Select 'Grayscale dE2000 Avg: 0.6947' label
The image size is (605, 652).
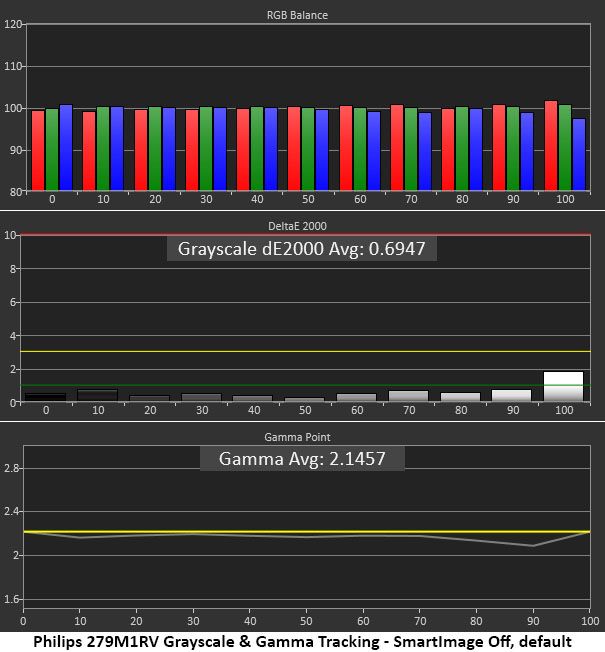tap(301, 249)
